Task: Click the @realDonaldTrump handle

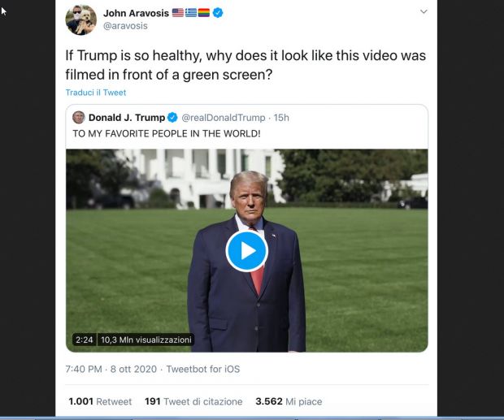Action: (x=224, y=118)
